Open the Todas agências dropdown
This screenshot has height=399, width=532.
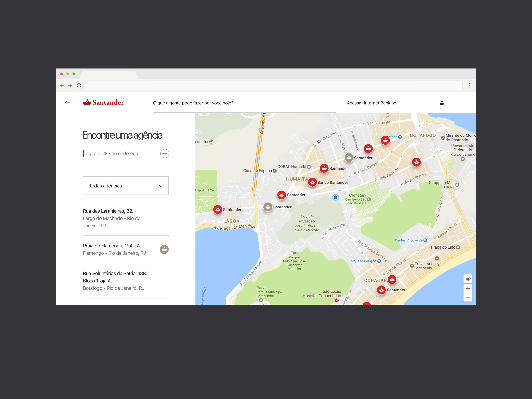126,186
